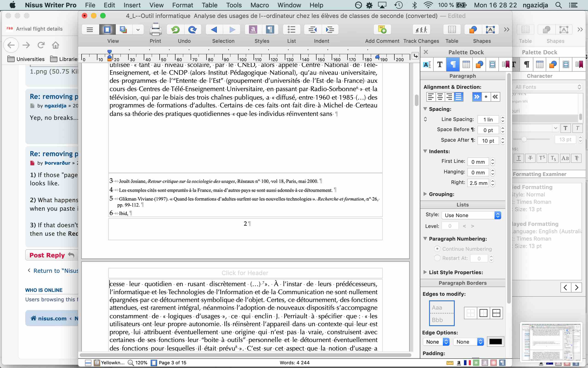Open the View mode dropdown chevron in toolbar
Screen dimensions: 588x368
click(138, 30)
